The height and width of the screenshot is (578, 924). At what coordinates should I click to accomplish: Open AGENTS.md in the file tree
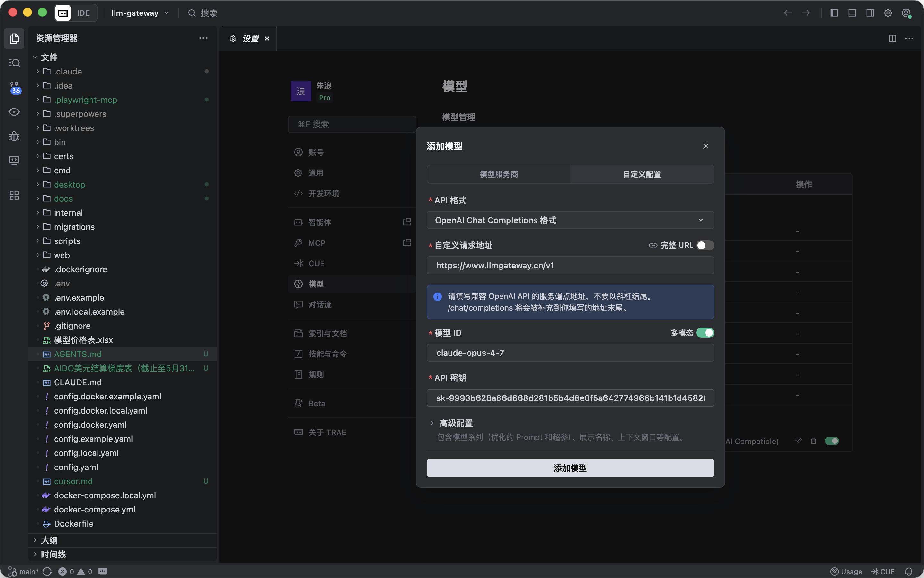(x=122, y=354)
